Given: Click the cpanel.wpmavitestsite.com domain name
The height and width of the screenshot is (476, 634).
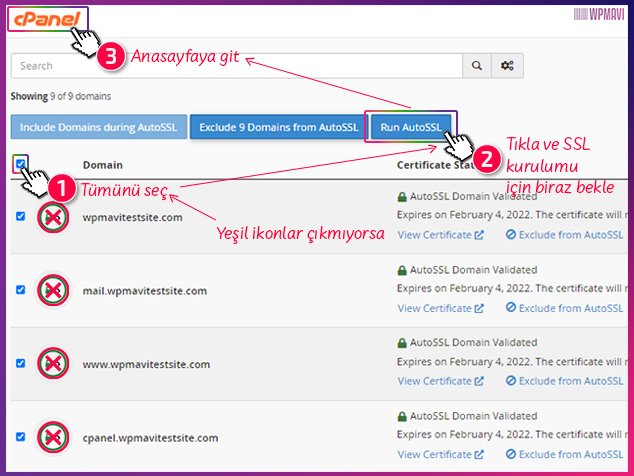Looking at the screenshot, I should [x=150, y=438].
